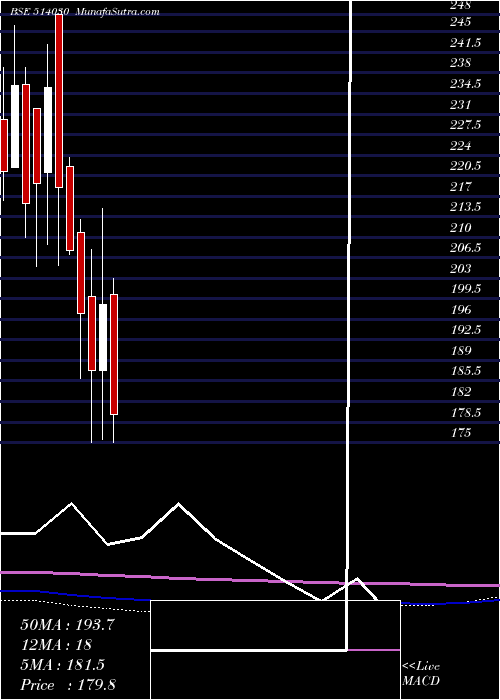Select the 234.5 price axis value
This screenshot has width=500, height=700.
click(466, 83)
